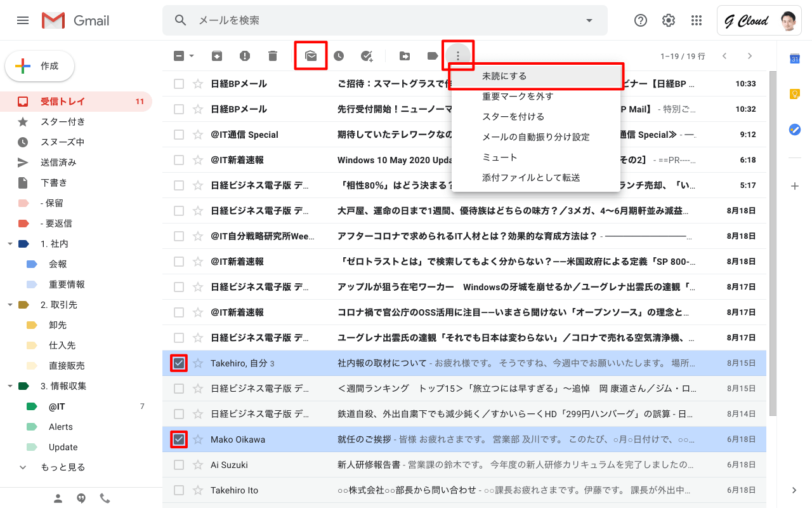Toggle the select-all checkbox in toolbar
Image resolution: width=812 pixels, height=508 pixels.
[179, 56]
